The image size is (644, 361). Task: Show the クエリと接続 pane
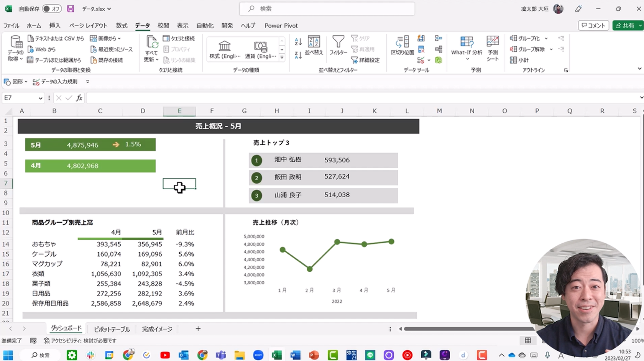pos(179,38)
